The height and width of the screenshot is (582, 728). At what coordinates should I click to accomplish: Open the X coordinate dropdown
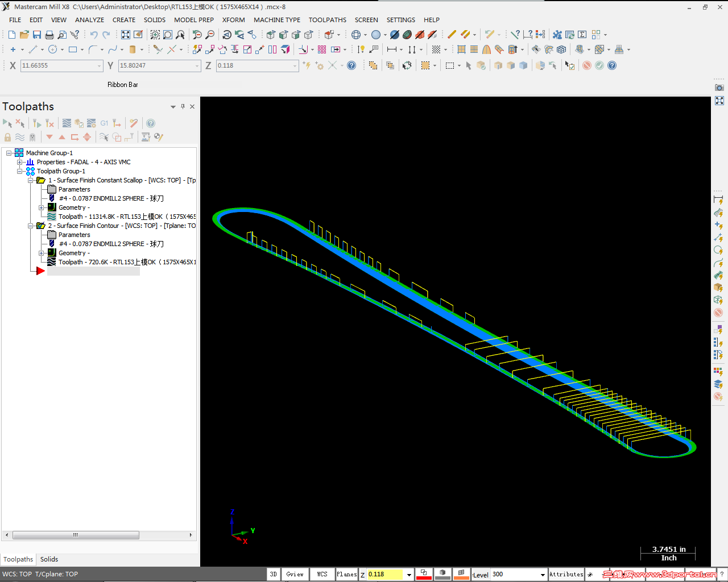[x=99, y=66]
